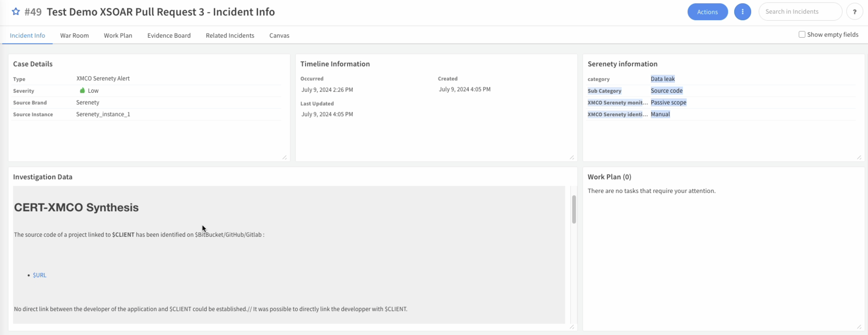This screenshot has width=868, height=335.
Task: Grab Serenety information panel resize handle
Action: tap(859, 158)
